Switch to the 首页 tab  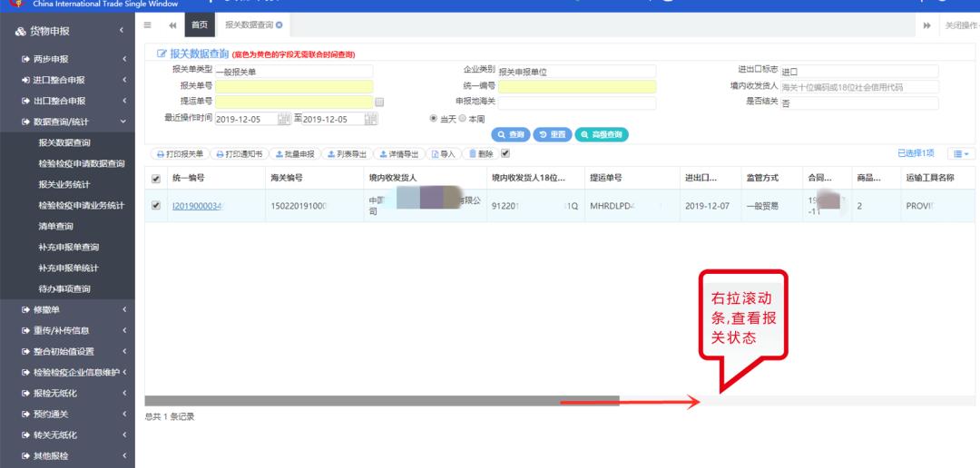click(x=200, y=25)
